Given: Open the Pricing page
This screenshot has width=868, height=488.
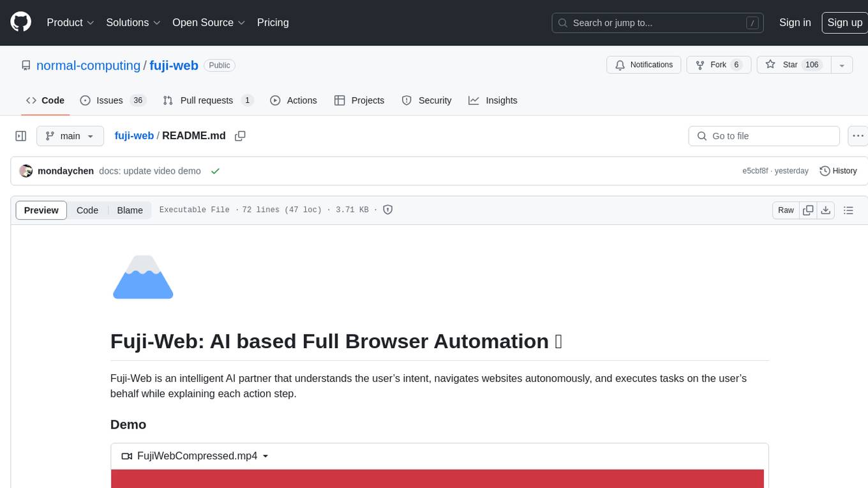Looking at the screenshot, I should pos(273,22).
